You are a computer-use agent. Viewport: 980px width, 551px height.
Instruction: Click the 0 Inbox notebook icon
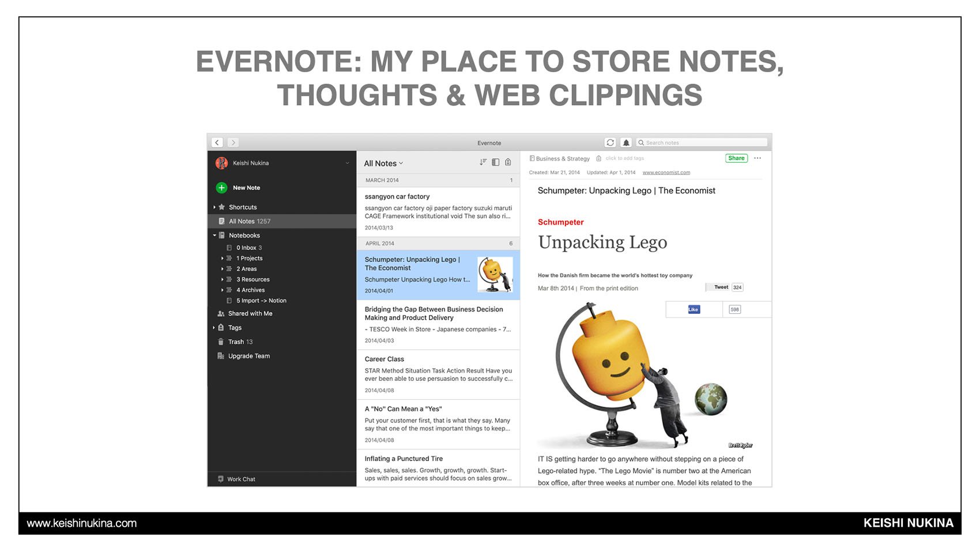coord(229,248)
